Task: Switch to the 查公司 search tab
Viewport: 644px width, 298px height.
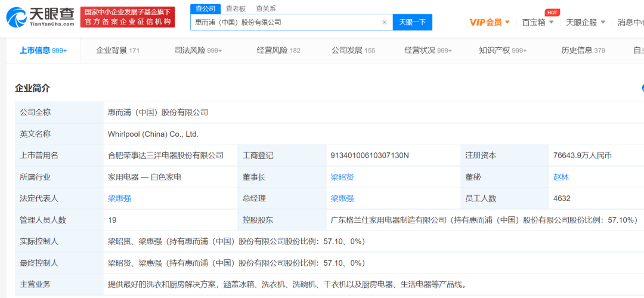Action: coord(205,8)
